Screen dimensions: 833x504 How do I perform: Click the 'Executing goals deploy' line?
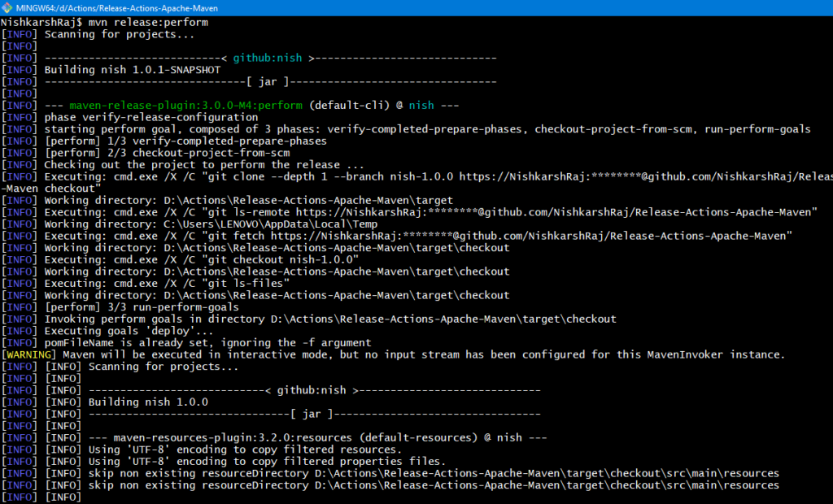point(110,330)
